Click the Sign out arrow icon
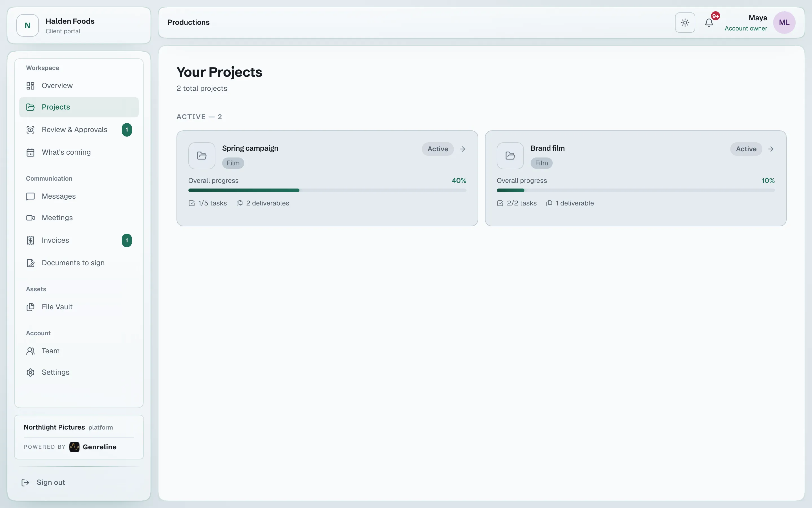Image resolution: width=812 pixels, height=508 pixels. [x=25, y=483]
